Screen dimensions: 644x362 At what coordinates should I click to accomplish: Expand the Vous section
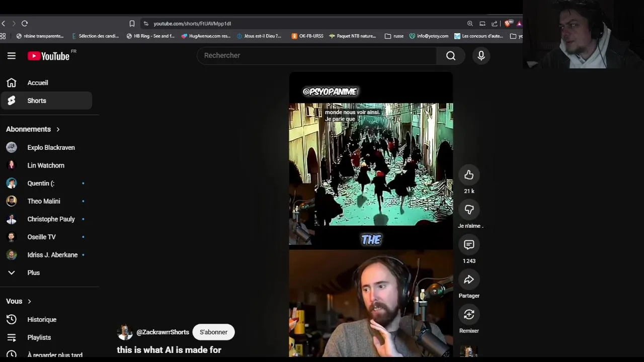coord(19,301)
